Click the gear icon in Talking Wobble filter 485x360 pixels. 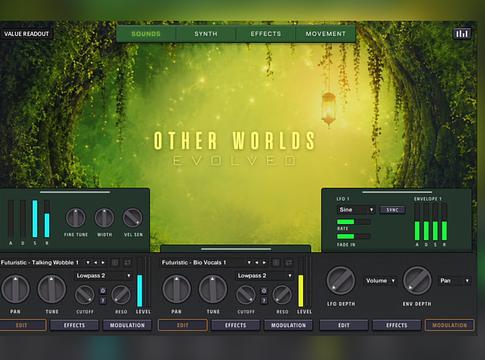click(x=103, y=291)
